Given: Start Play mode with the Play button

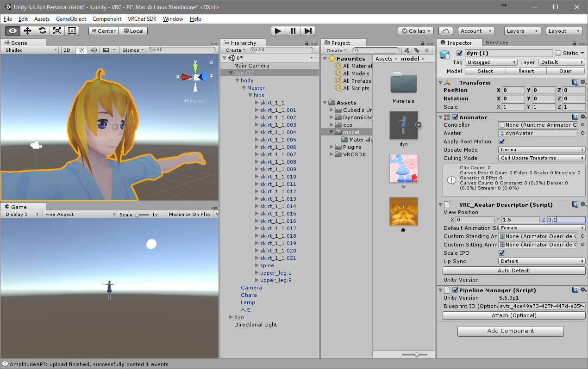Looking at the screenshot, I should 278,31.
